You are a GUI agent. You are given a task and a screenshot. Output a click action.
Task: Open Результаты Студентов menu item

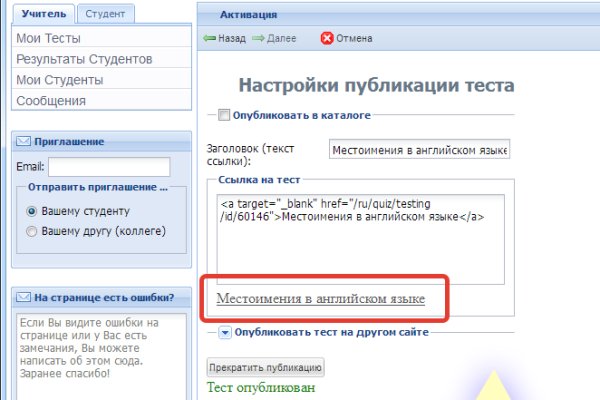[x=84, y=59]
